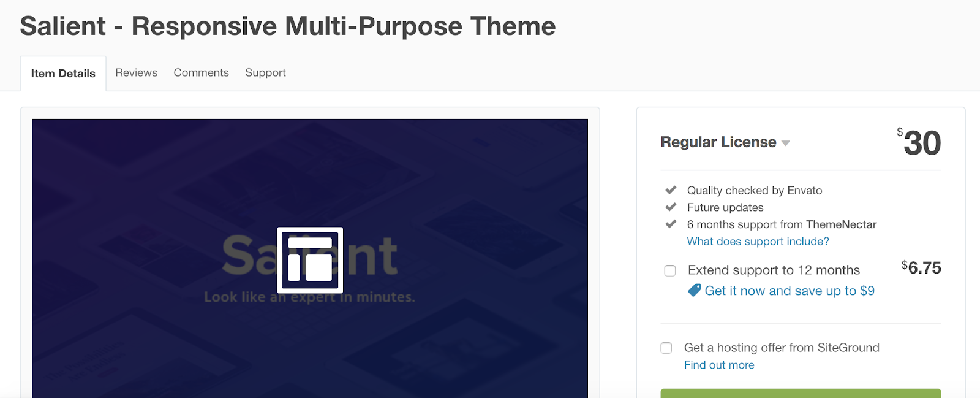Tick the Extend support to 12 months checkbox
The height and width of the screenshot is (398, 980).
pyautogui.click(x=670, y=270)
